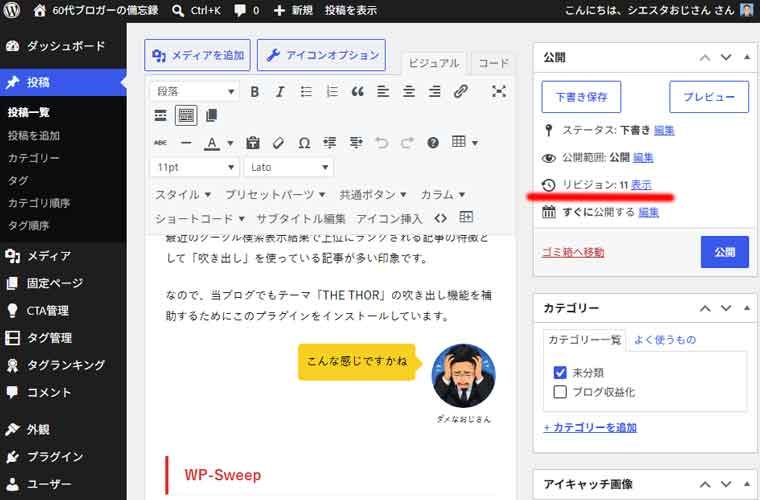Open ダッシュボード in the sidebar

coord(63,46)
